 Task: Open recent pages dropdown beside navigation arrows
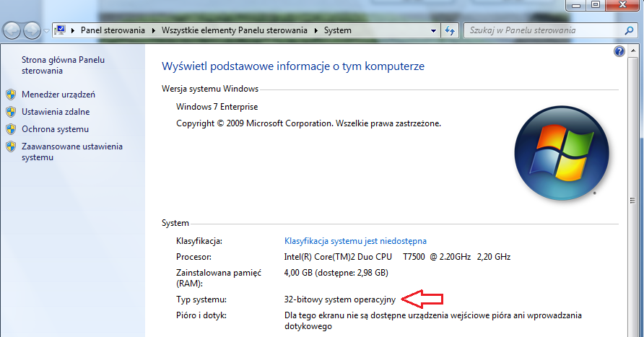[x=46, y=31]
